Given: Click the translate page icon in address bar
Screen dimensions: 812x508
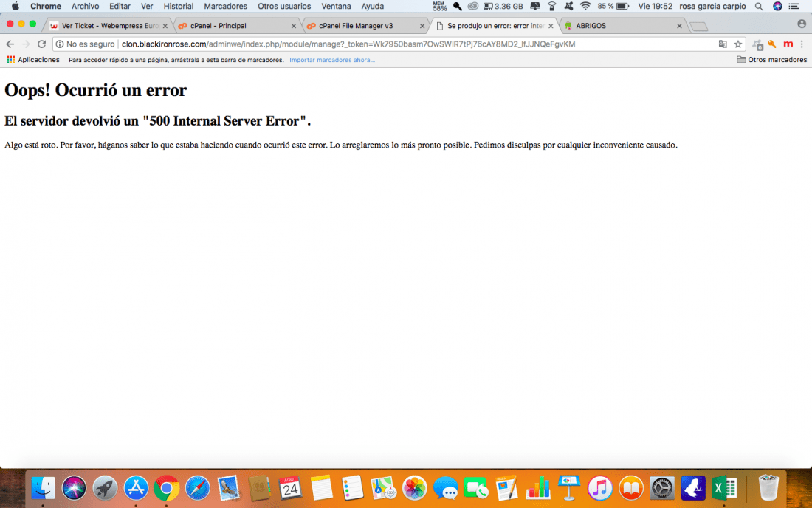Looking at the screenshot, I should [x=723, y=44].
